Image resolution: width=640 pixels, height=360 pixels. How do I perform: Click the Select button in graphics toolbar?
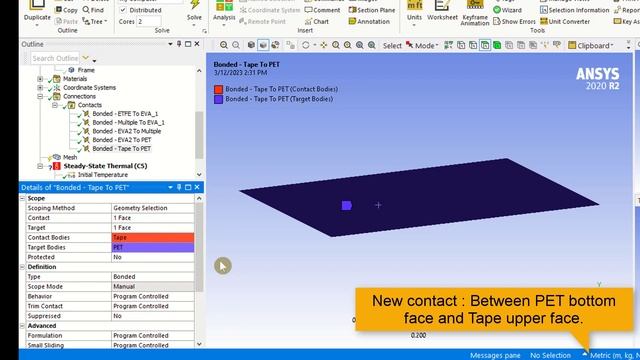[x=392, y=46]
